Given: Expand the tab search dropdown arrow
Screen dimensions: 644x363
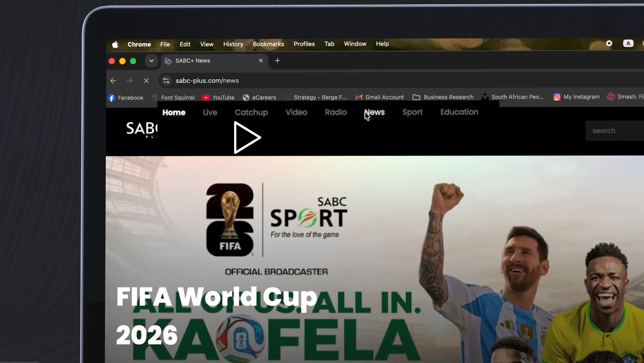Looking at the screenshot, I should (x=151, y=61).
